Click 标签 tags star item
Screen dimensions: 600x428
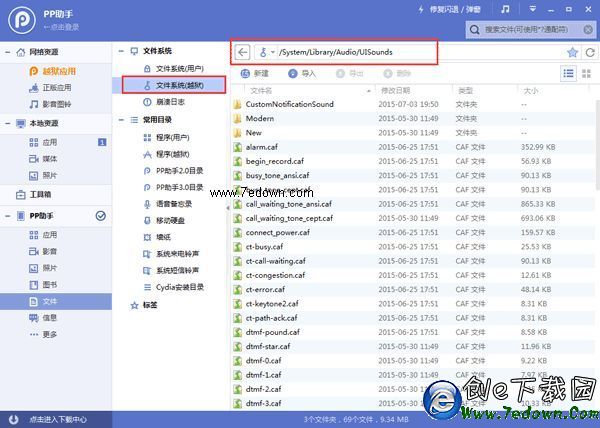144,305
